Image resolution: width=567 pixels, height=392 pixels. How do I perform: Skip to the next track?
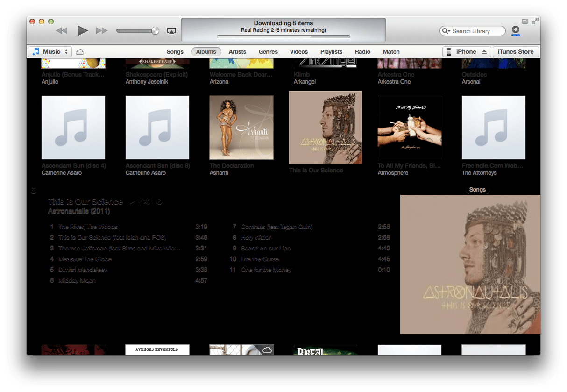pyautogui.click(x=102, y=30)
